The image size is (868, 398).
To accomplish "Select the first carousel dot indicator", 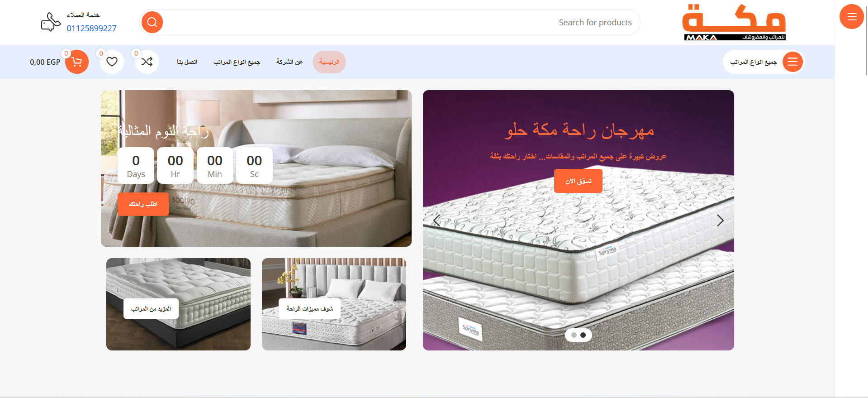I will pos(574,335).
